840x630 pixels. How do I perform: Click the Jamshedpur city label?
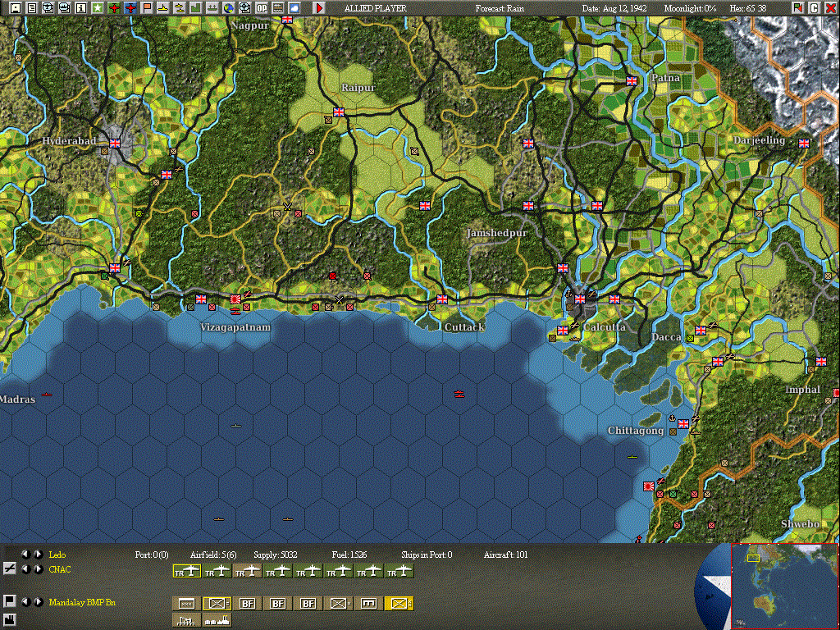click(496, 233)
